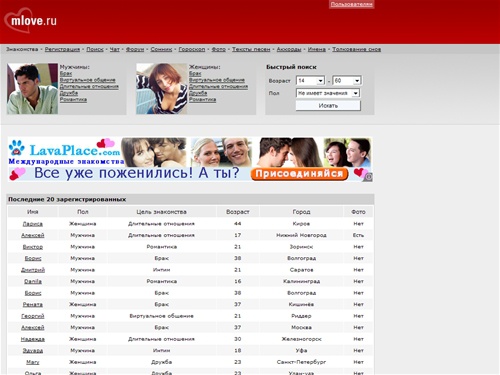500x375 pixels.
Task: Click the Уфа city cell
Action: pos(301,351)
